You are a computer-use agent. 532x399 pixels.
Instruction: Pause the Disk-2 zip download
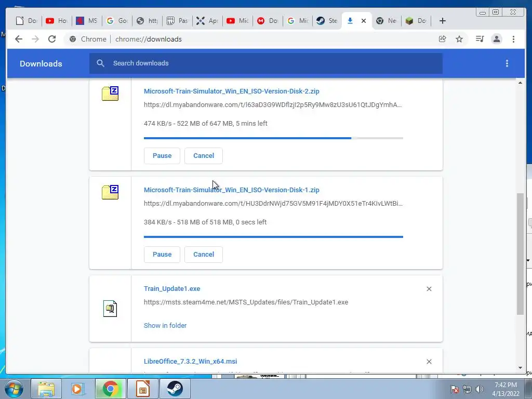(162, 156)
